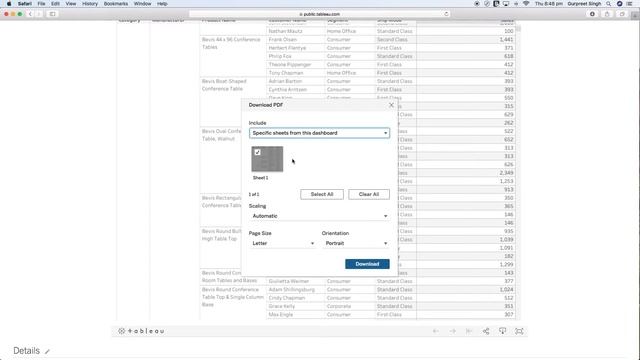Click the Select All button
This screenshot has height=360, width=640.
(322, 194)
